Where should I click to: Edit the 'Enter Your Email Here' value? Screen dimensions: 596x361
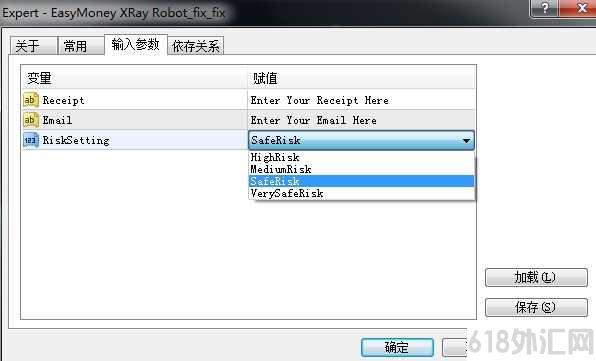coord(361,120)
